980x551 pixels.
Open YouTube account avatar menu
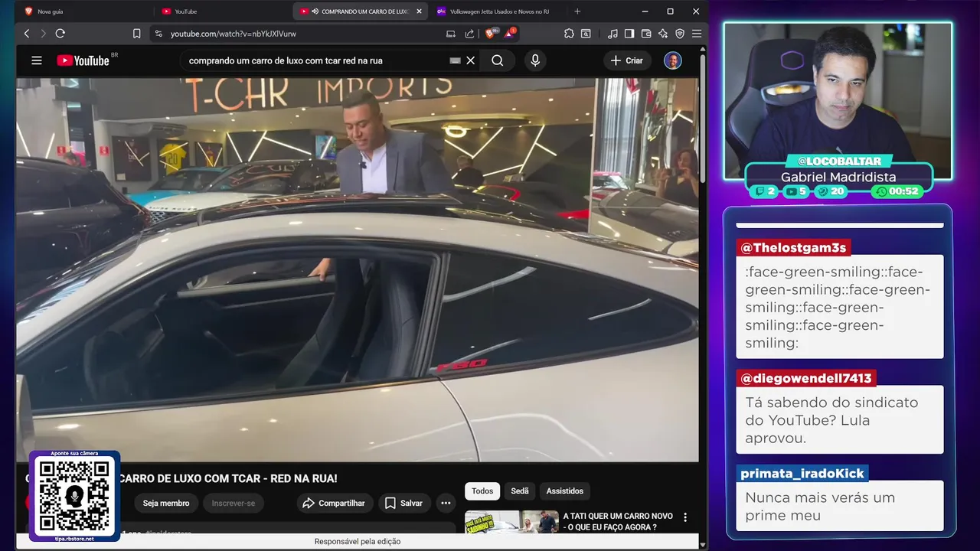click(673, 60)
